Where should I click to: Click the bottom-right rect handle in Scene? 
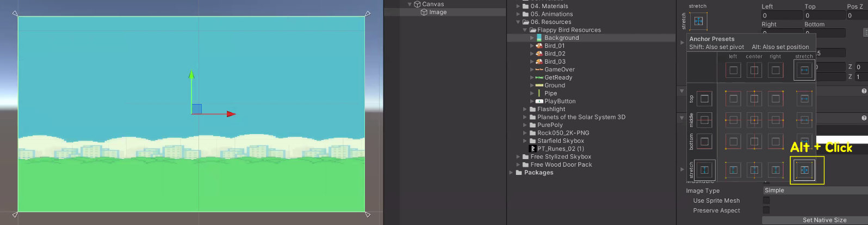368,215
